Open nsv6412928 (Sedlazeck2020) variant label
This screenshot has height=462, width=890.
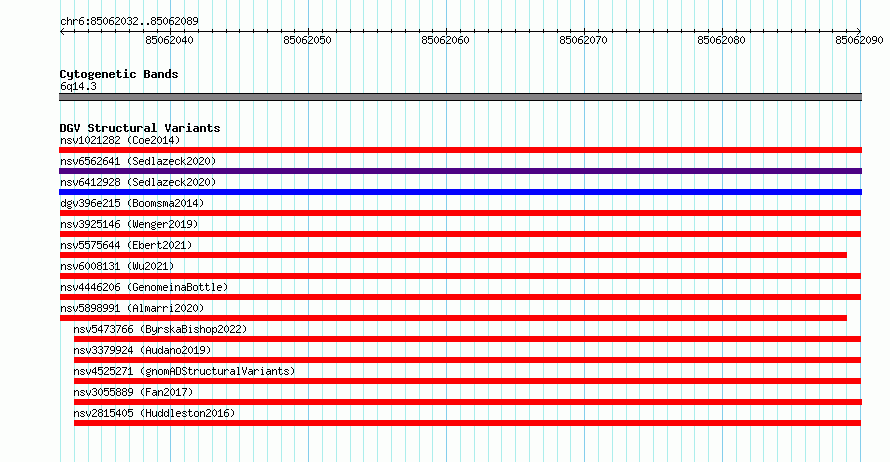[138, 182]
